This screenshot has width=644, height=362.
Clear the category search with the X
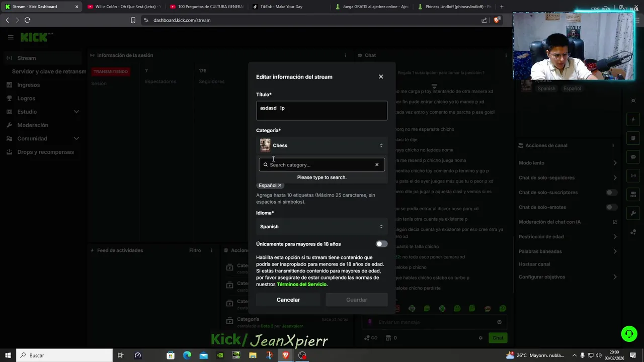pos(377,165)
